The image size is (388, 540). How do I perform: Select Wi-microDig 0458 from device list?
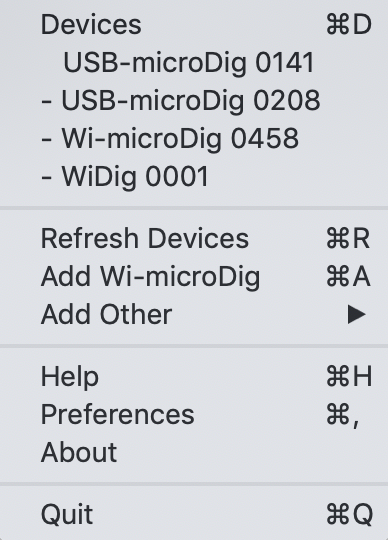point(194,138)
